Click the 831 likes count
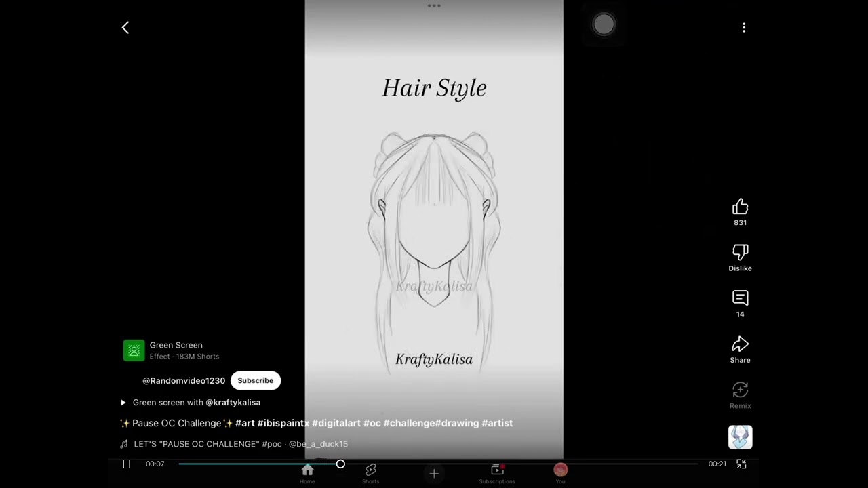868x488 pixels. pyautogui.click(x=740, y=222)
